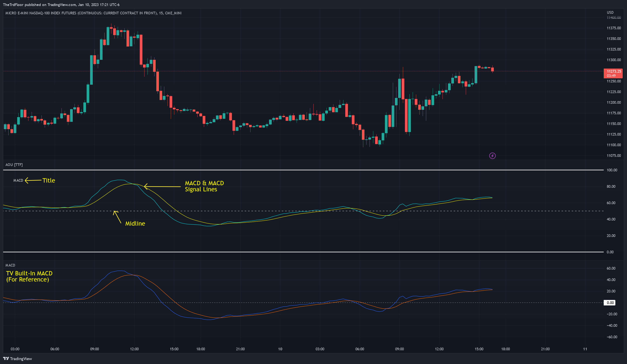This screenshot has width=627, height=364.
Task: Click the 80.00 label on the AOU scale
Action: [611, 186]
